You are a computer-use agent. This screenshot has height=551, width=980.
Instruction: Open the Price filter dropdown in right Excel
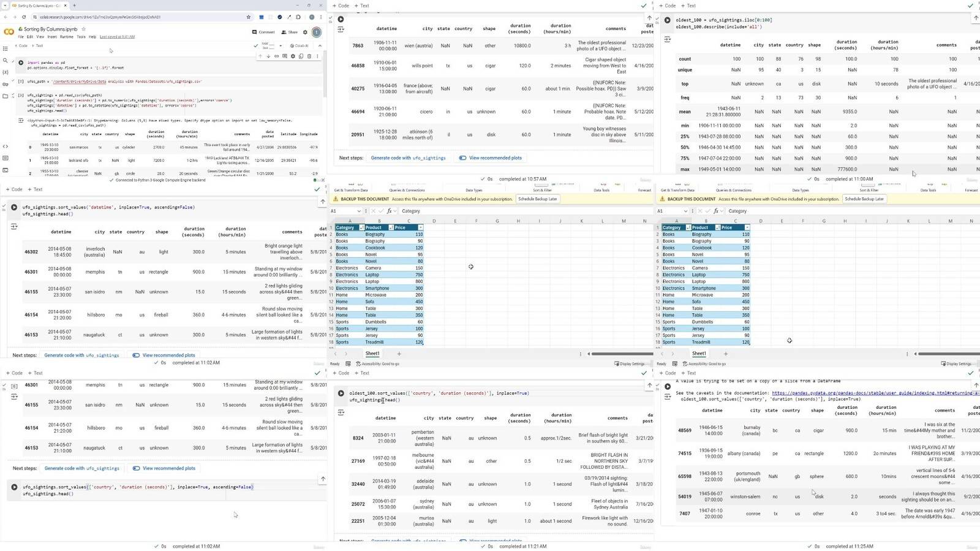click(747, 227)
